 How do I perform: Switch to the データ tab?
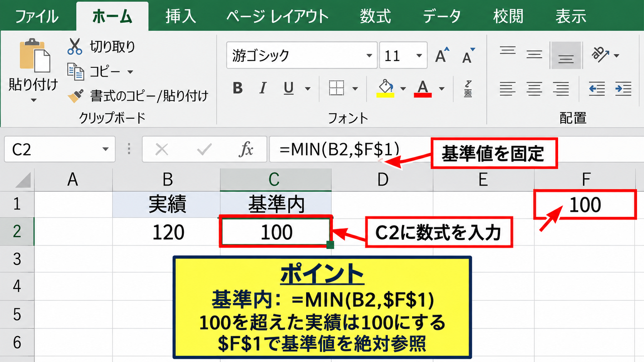click(441, 17)
